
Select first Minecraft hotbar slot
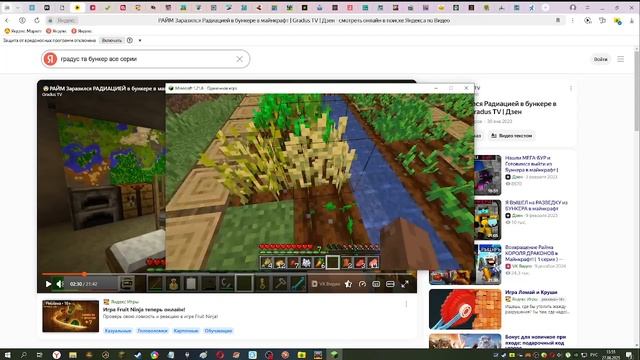pyautogui.click(x=267, y=262)
